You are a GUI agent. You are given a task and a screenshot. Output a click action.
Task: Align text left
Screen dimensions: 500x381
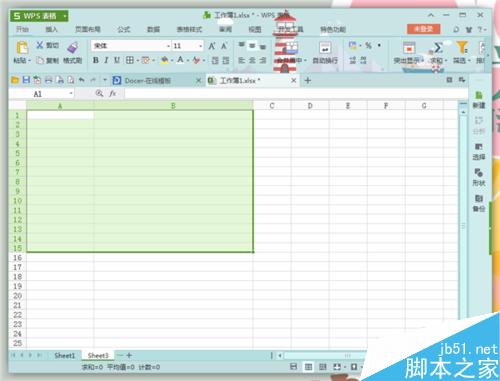tap(242, 60)
